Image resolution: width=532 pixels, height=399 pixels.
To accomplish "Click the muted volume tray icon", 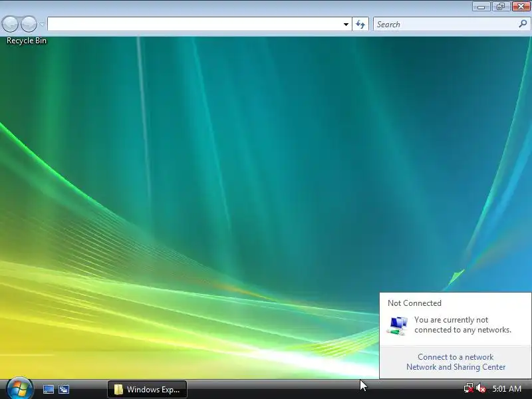I will click(481, 388).
